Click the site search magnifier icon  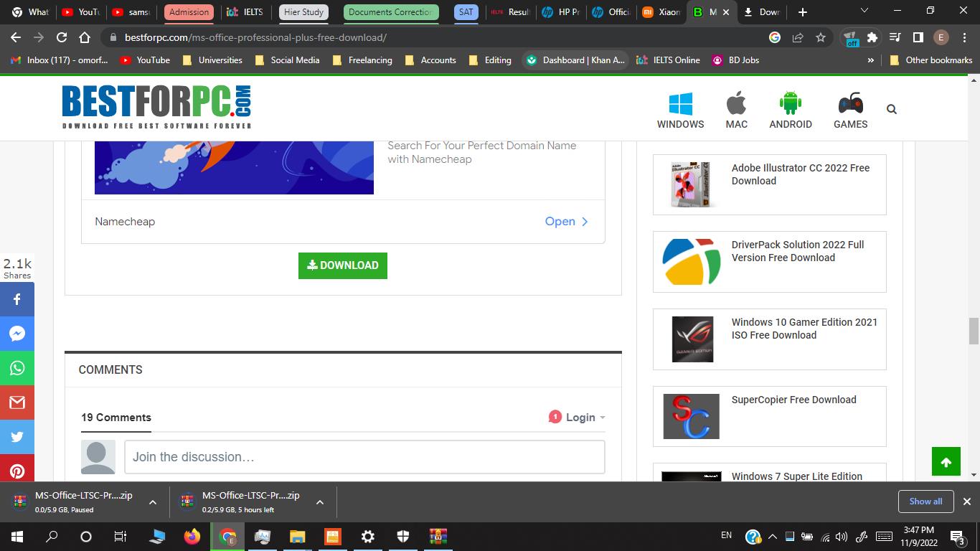(x=891, y=109)
